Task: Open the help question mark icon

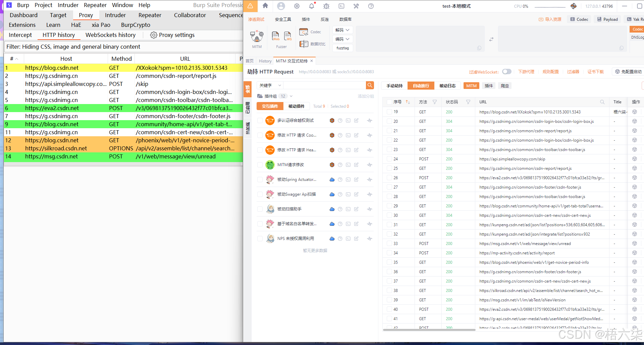Action: [x=371, y=6]
